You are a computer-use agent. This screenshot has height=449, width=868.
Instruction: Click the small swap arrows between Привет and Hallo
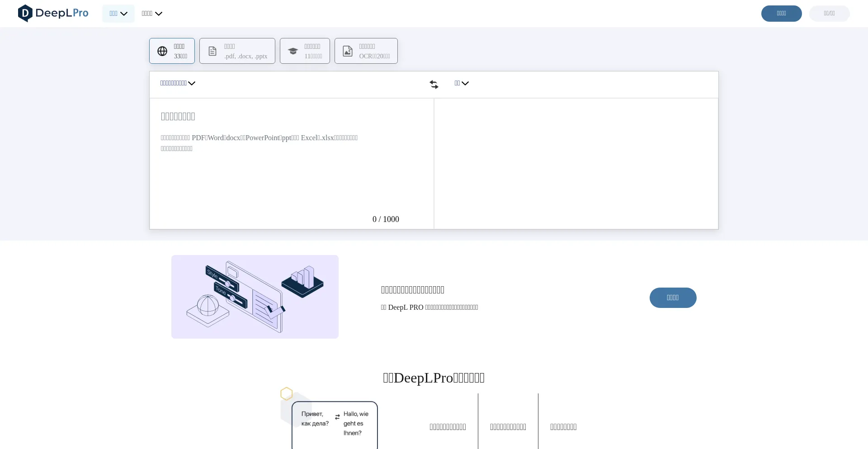(x=337, y=417)
